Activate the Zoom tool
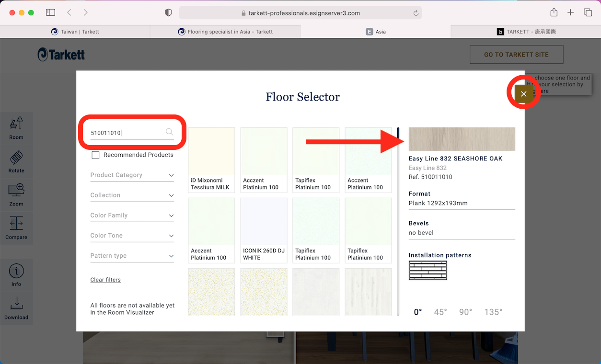 (16, 194)
